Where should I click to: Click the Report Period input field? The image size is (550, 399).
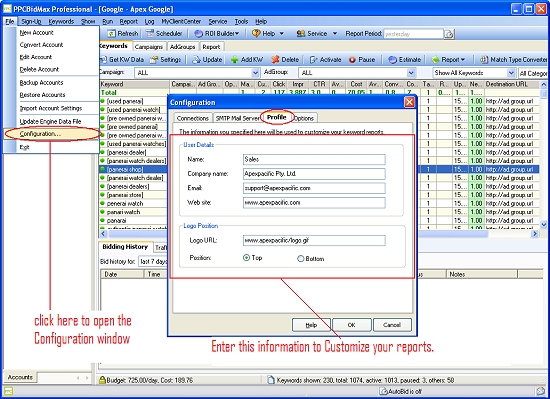click(414, 34)
